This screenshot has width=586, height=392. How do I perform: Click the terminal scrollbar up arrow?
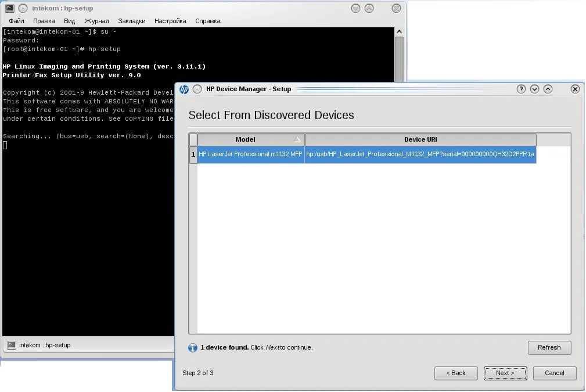[x=399, y=32]
